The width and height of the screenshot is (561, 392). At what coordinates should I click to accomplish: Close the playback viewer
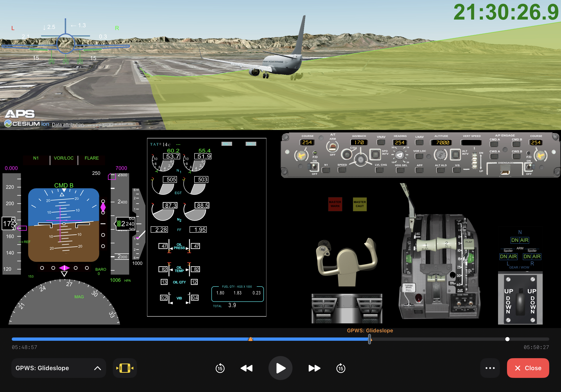[528, 368]
